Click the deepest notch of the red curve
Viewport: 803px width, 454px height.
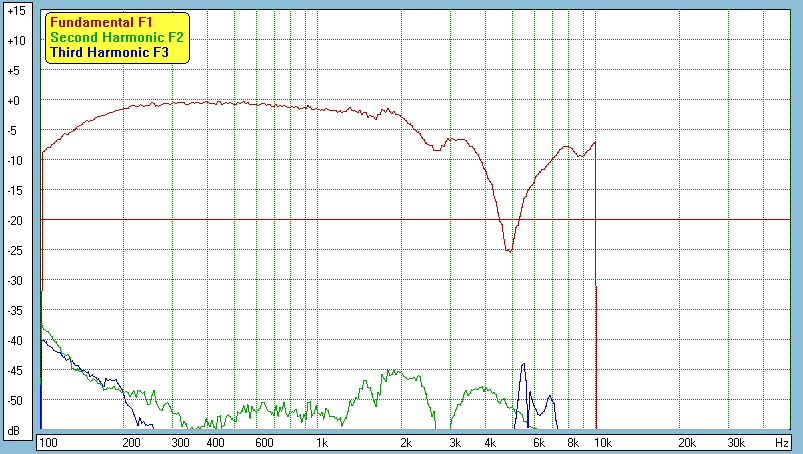(x=509, y=251)
